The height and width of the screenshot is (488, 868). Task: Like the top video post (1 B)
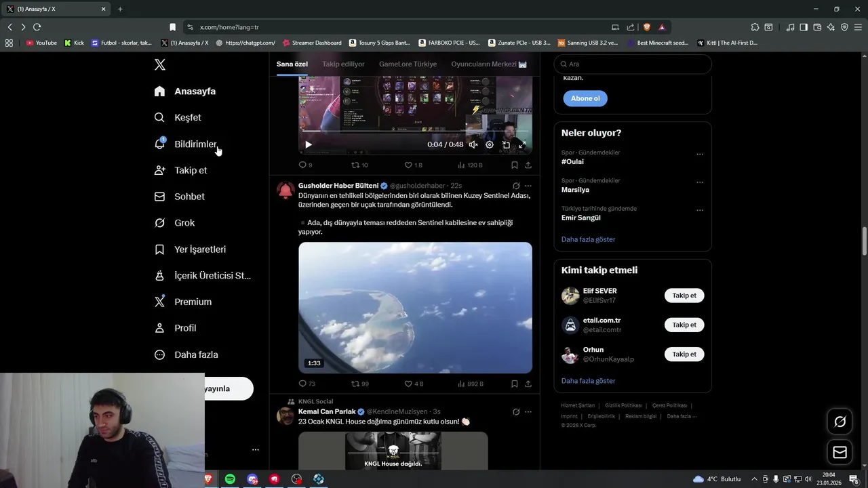pyautogui.click(x=414, y=165)
